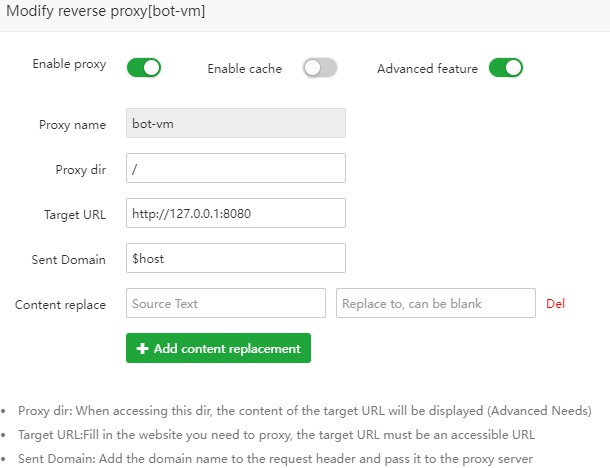Image resolution: width=610 pixels, height=468 pixels.
Task: Click into the Target URL field
Action: (236, 213)
